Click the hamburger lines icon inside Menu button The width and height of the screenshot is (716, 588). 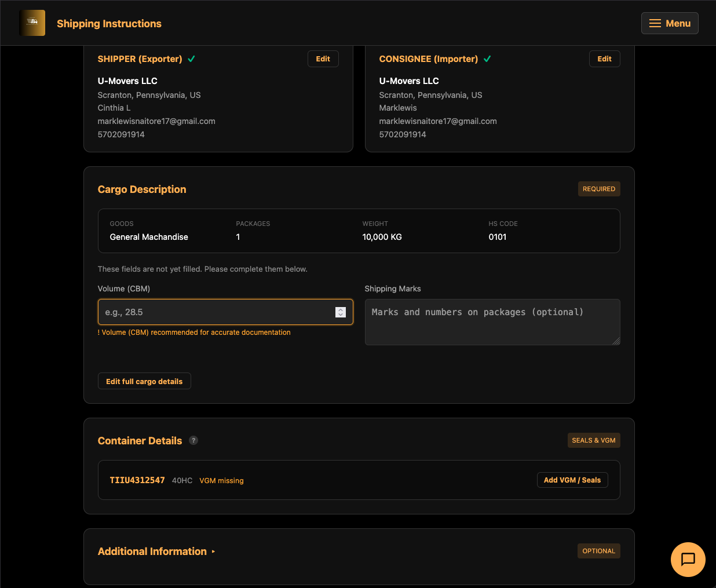[655, 23]
